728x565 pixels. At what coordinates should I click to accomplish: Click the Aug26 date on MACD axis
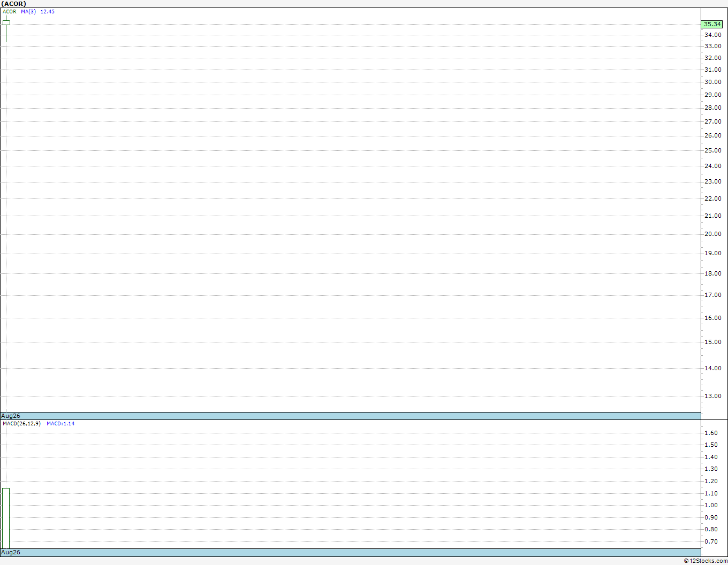(11, 552)
